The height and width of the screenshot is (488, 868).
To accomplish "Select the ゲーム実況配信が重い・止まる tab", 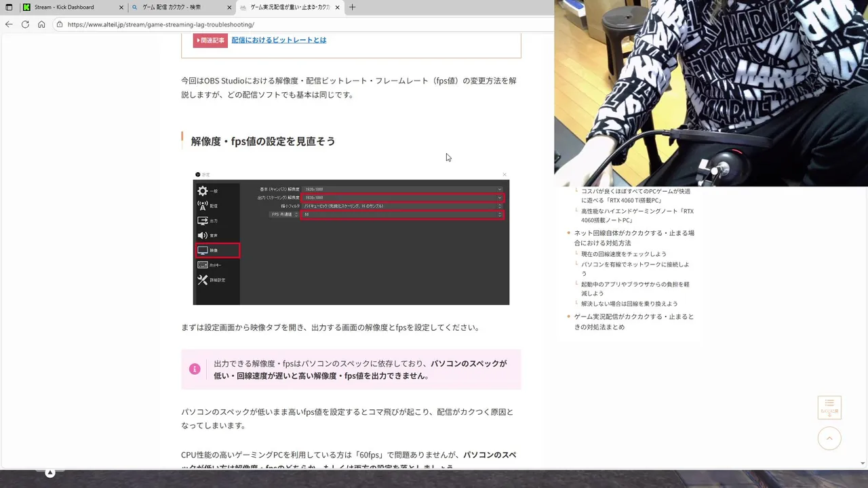I will pos(290,7).
